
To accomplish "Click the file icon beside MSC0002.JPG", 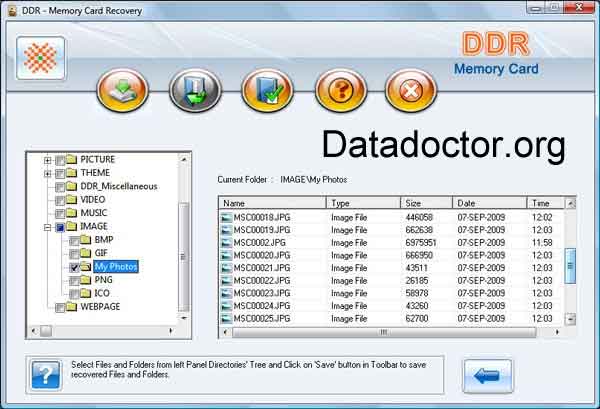I will 227,243.
